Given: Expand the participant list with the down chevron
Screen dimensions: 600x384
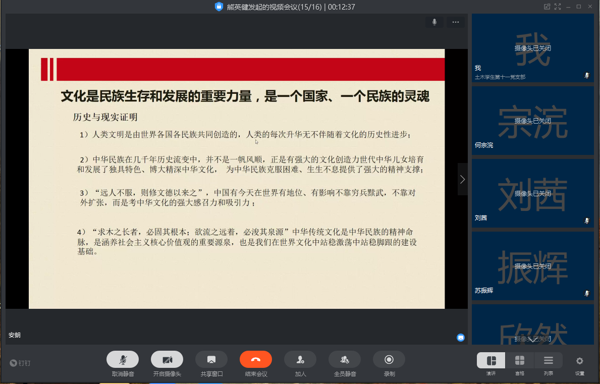Looking at the screenshot, I should tap(533, 339).
